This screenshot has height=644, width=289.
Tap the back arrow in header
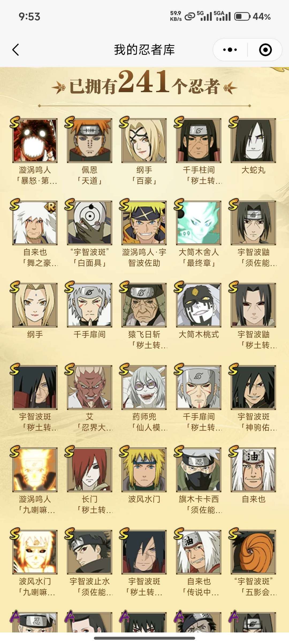[16, 50]
